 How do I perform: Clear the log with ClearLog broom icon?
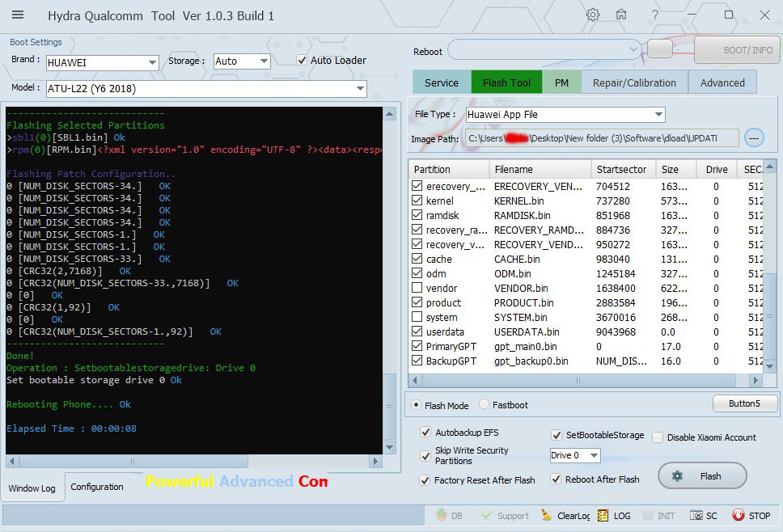click(x=547, y=515)
